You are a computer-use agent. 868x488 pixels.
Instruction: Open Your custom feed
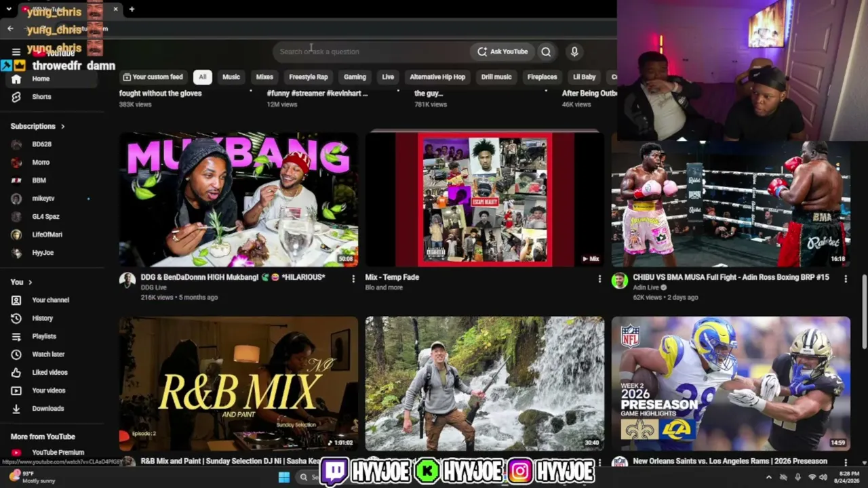[x=153, y=77]
